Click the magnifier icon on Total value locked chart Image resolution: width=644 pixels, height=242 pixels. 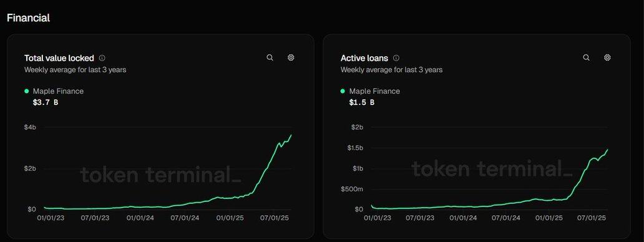coord(270,58)
